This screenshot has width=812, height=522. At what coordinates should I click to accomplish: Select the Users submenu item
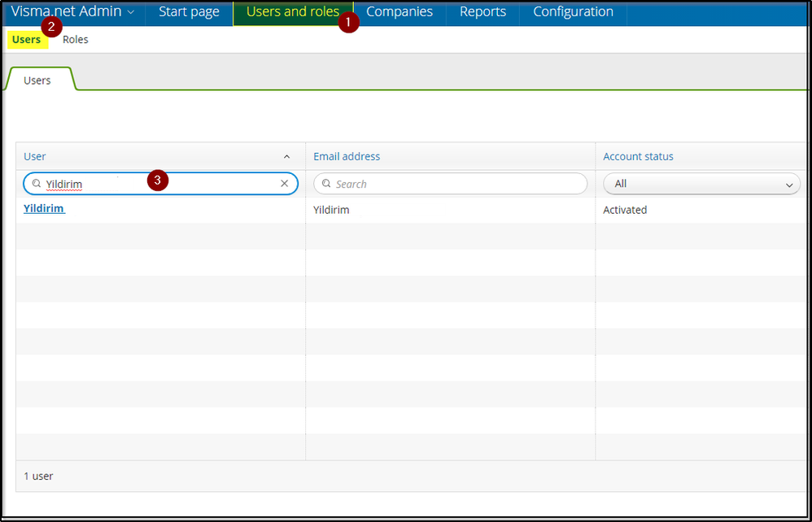click(26, 39)
